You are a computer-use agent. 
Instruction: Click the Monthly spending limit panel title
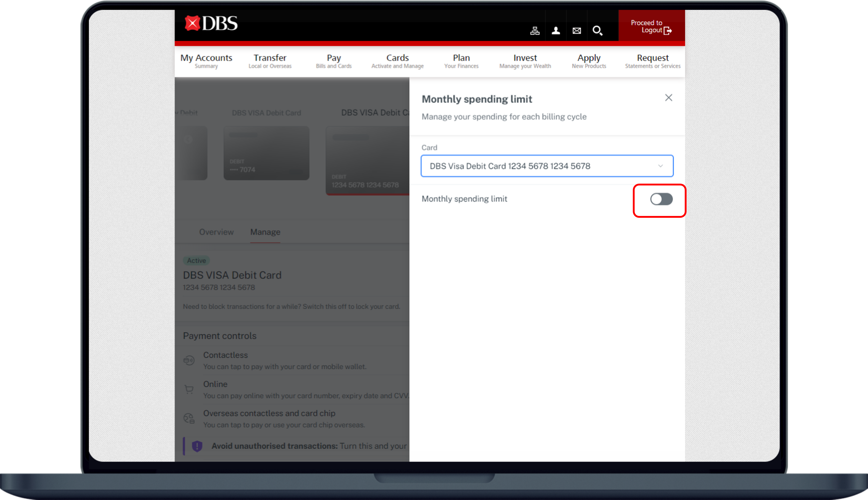click(477, 99)
